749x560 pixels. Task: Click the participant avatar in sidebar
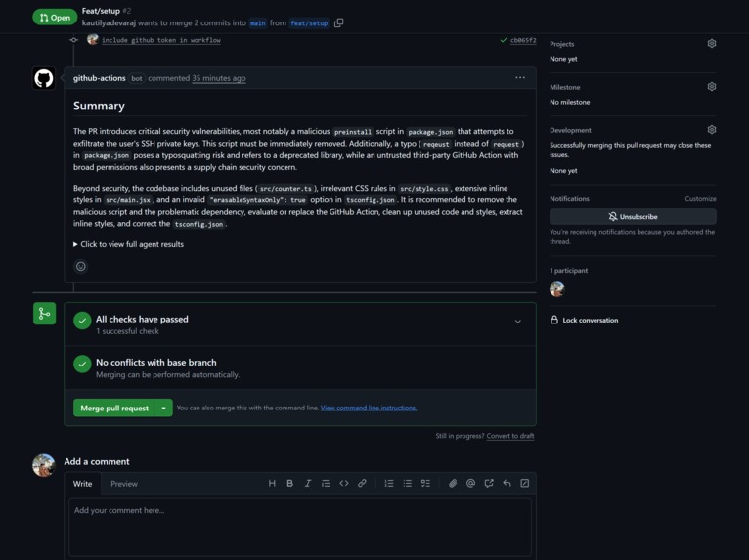[x=557, y=289]
